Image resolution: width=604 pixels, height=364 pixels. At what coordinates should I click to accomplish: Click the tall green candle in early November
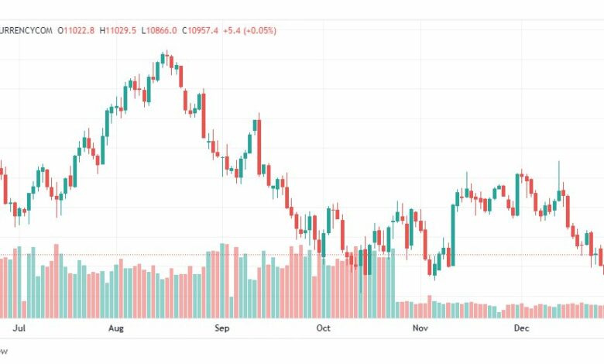pyautogui.click(x=453, y=235)
